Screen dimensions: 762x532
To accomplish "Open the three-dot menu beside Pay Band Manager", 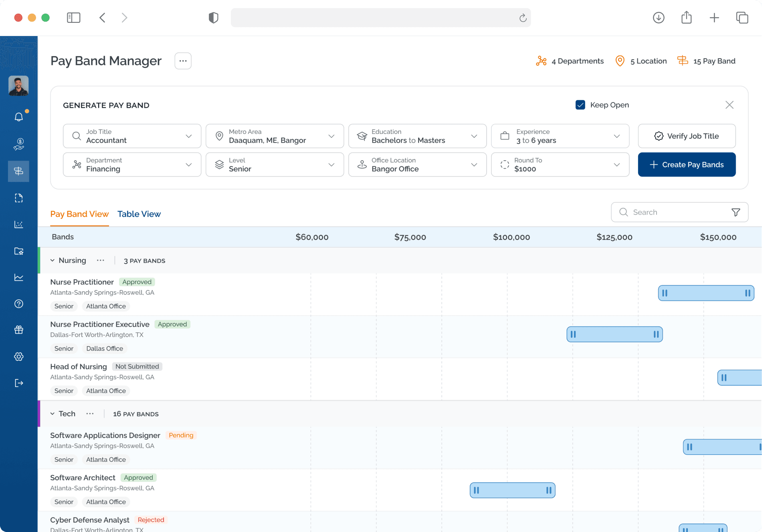I will 183,61.
